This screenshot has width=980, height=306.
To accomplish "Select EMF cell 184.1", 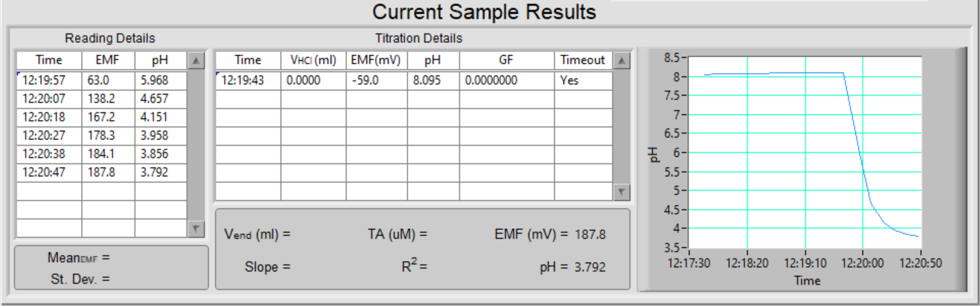I will point(108,154).
